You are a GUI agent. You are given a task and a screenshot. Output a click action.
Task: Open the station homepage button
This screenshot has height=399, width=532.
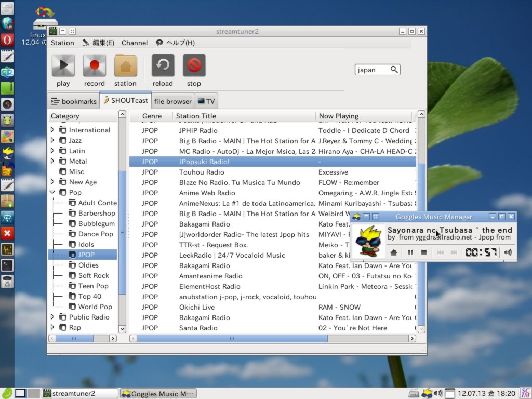[x=126, y=71]
